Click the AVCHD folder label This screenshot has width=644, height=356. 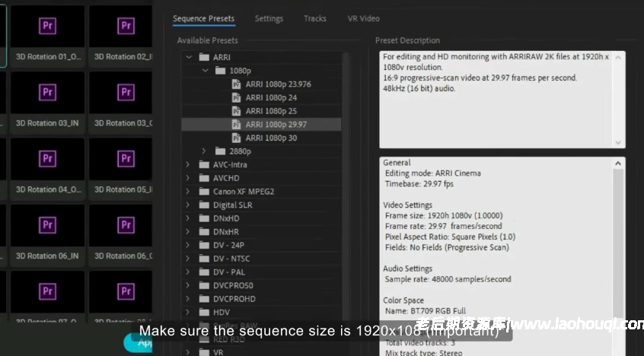(226, 178)
